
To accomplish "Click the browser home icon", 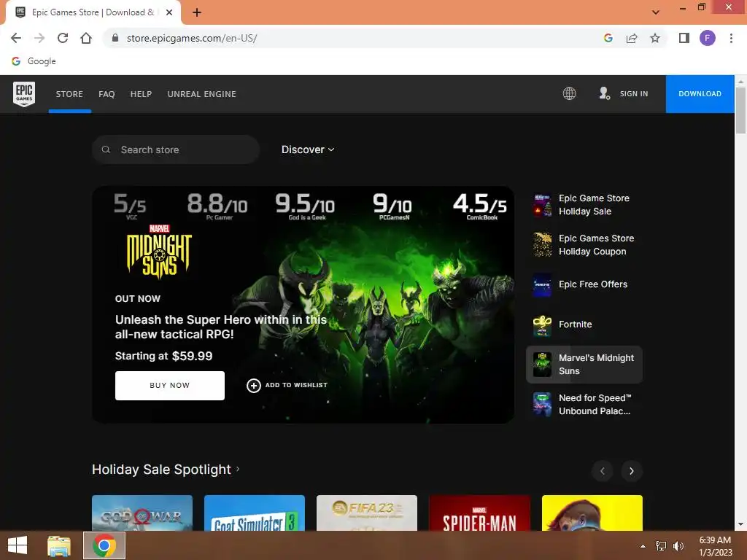I will tap(86, 38).
